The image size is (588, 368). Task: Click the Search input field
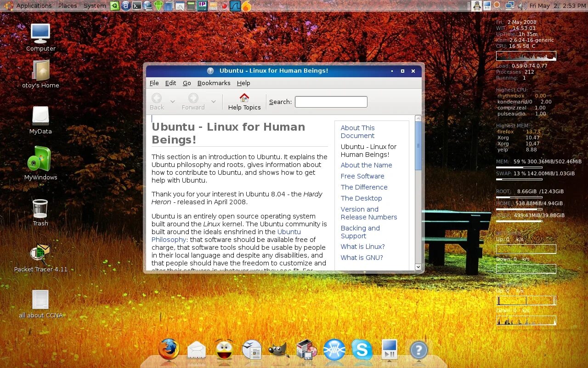click(331, 102)
